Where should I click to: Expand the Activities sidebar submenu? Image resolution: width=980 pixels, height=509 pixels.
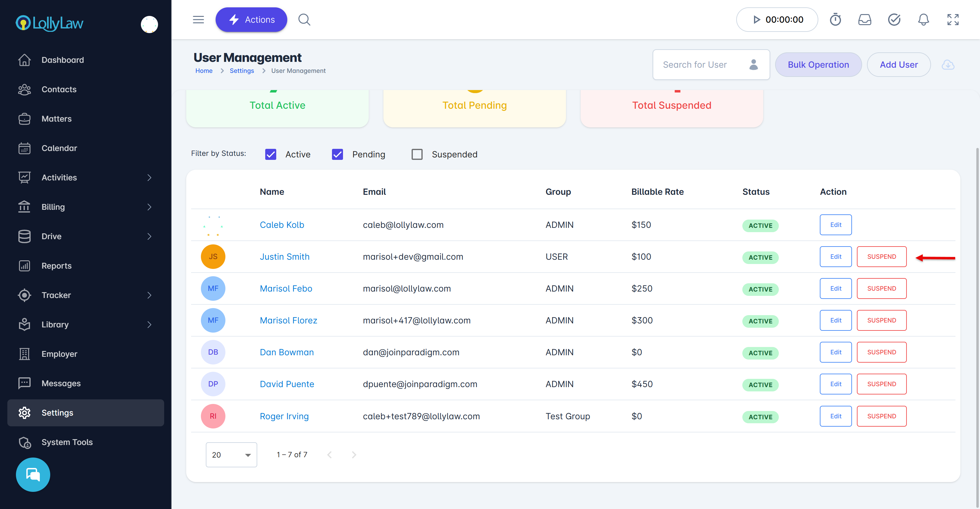pyautogui.click(x=149, y=178)
